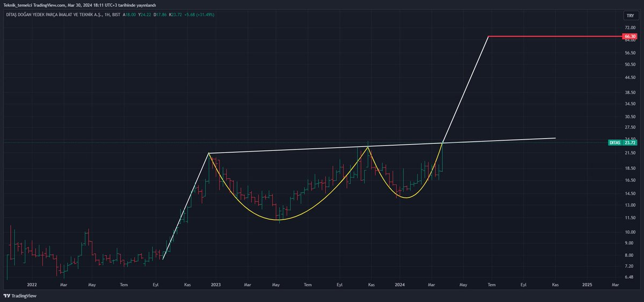Image resolution: width=644 pixels, height=302 pixels.
Task: Click the 2024 label on time axis
Action: pyautogui.click(x=399, y=285)
